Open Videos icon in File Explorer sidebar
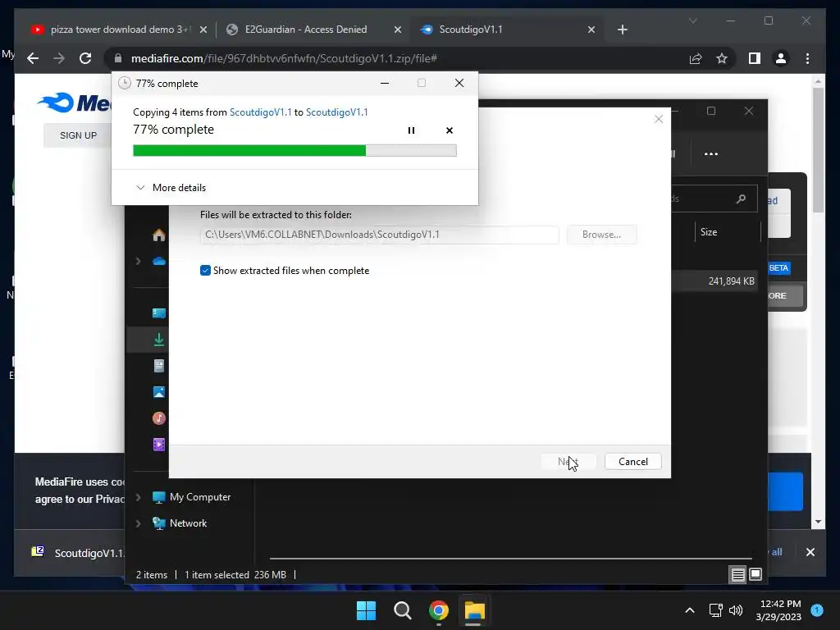The height and width of the screenshot is (630, 840). tap(158, 444)
